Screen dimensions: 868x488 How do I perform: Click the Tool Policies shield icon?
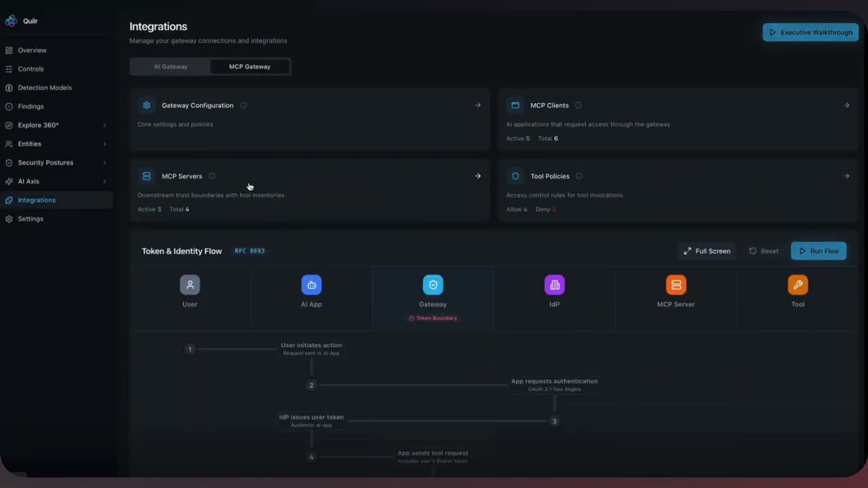click(515, 176)
